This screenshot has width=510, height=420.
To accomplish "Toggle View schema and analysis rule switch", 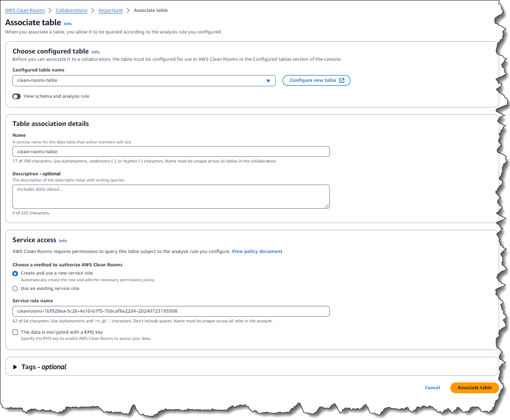I will click(x=16, y=96).
